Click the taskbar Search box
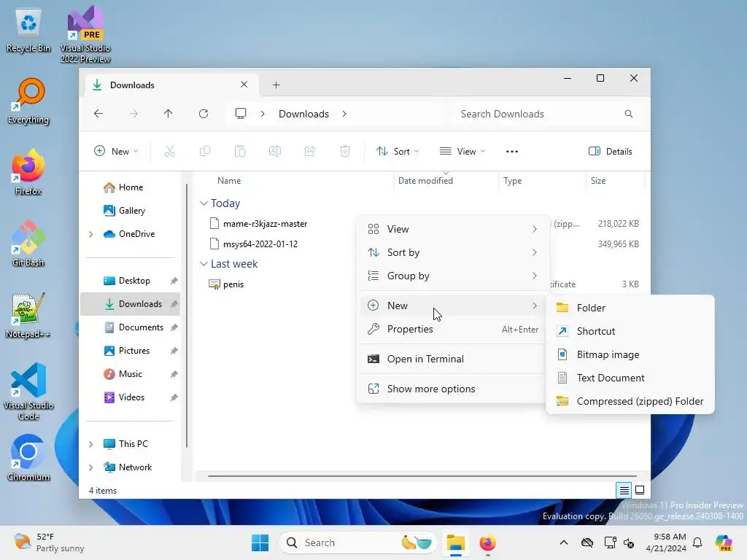 358,542
